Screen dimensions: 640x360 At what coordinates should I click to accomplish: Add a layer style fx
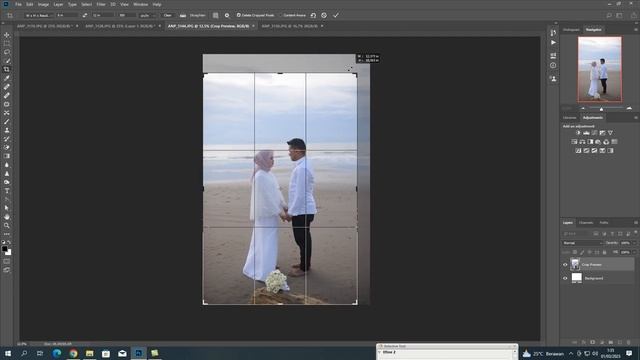pyautogui.click(x=584, y=342)
